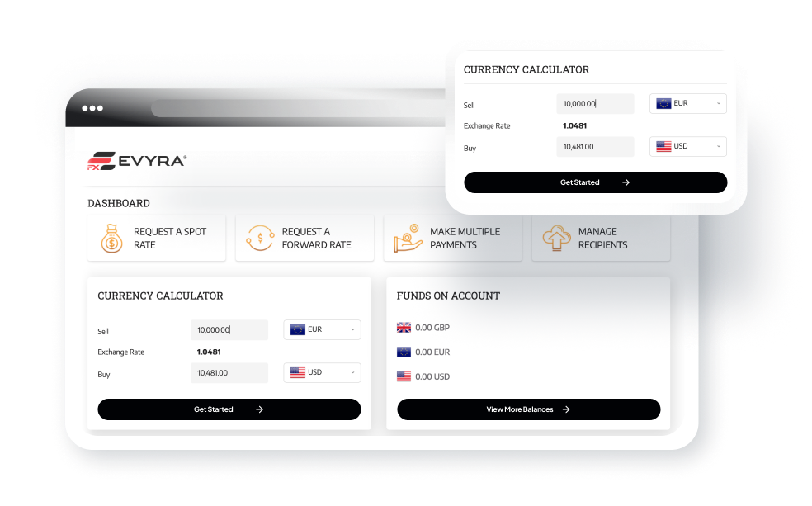Screen dimensions: 812x506
Task: Select Make Multiple Payments tile
Action: 453,239
